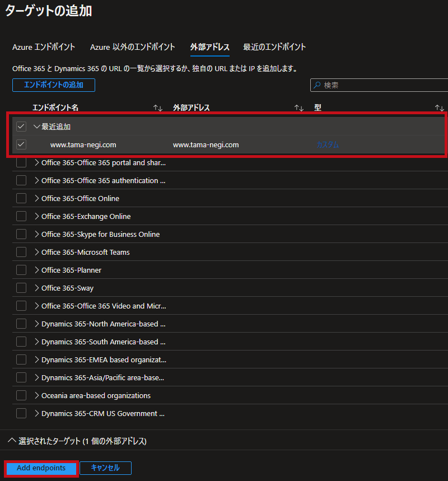
Task: Check Dynamics 365-North America-based checkbox
Action: (21, 324)
